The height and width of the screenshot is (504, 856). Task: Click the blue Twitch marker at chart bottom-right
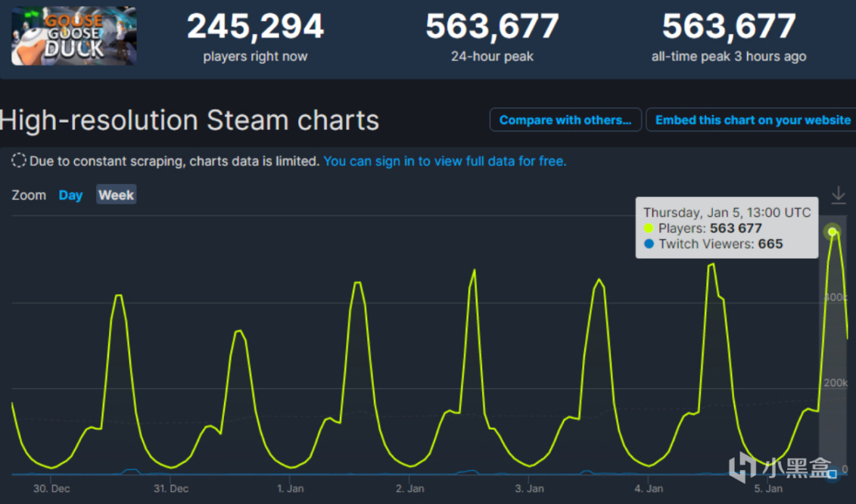[x=833, y=474]
